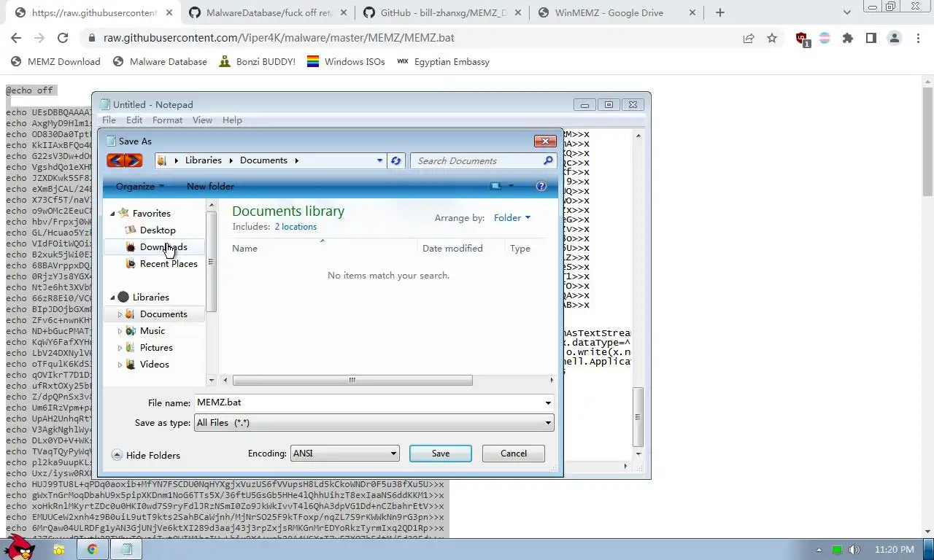Go back in the Save As dialog
The image size is (934, 560).
tap(115, 160)
